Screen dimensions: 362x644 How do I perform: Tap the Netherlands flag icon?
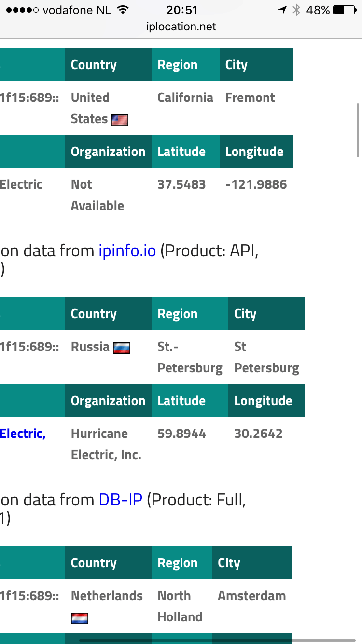point(80,618)
